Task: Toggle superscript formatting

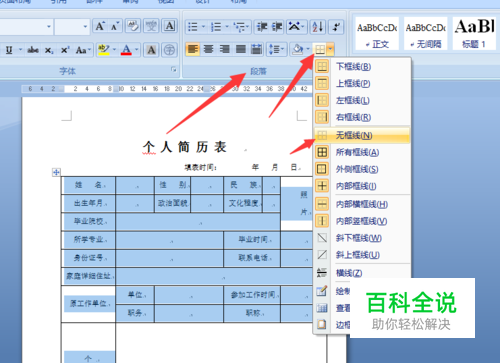Action: click(x=65, y=50)
